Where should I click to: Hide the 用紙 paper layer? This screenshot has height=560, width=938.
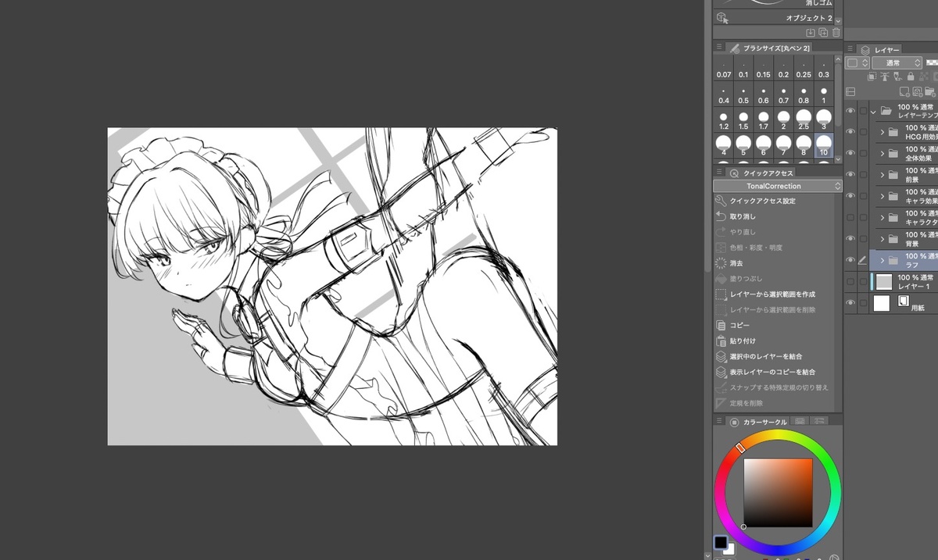[x=850, y=303]
